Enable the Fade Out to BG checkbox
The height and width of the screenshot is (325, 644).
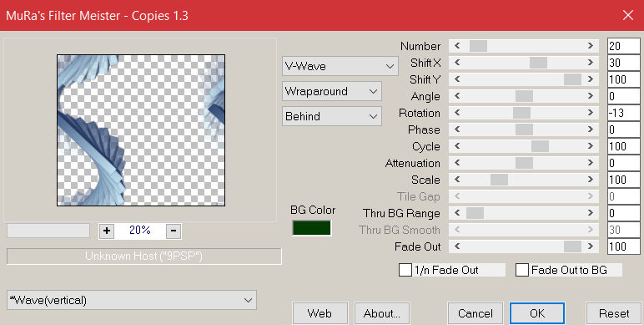tap(522, 271)
